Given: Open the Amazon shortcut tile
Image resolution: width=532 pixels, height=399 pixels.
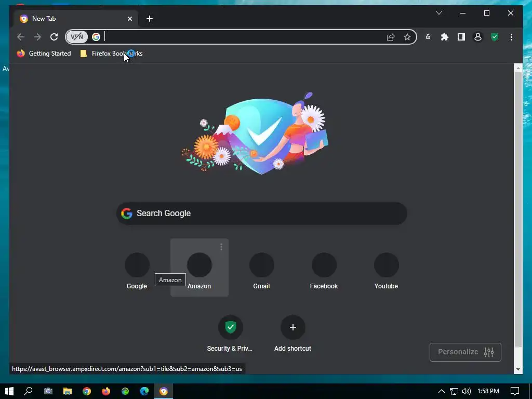Looking at the screenshot, I should click(199, 268).
